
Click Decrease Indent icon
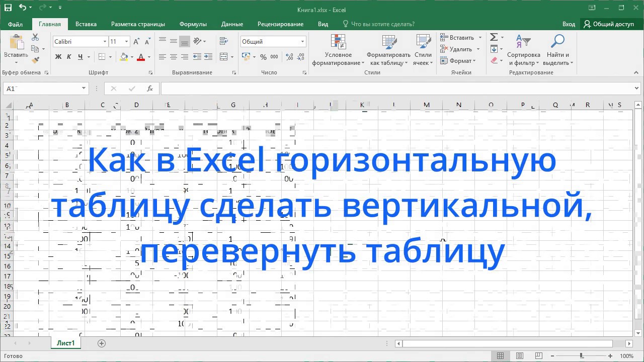coord(197,57)
